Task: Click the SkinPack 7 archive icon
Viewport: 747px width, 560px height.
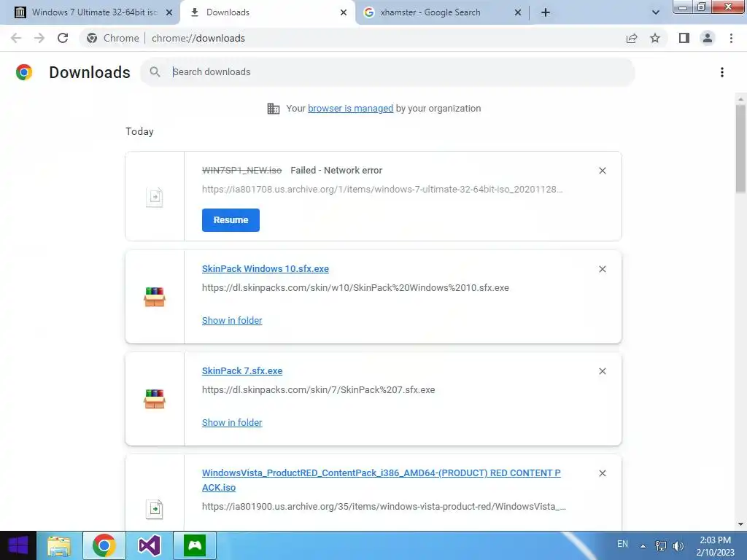Action: (x=155, y=399)
